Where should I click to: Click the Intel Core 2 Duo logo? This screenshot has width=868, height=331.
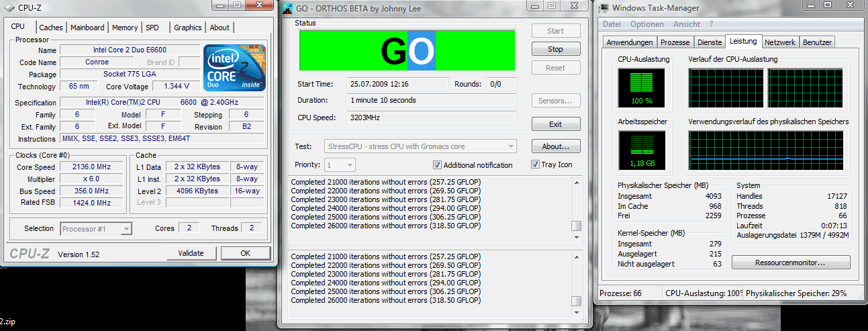(x=234, y=68)
